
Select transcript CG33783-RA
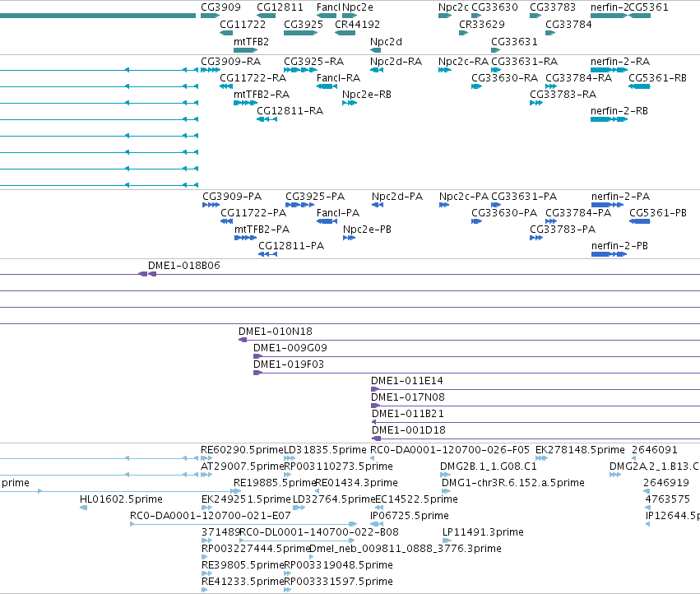click(536, 103)
